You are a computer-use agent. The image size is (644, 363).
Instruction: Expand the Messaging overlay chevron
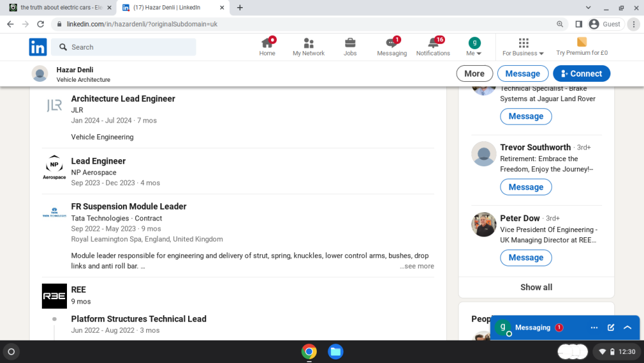tap(627, 328)
